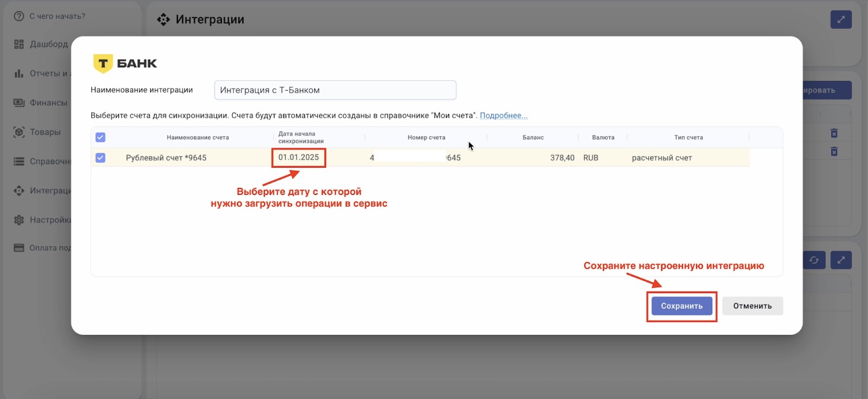868x399 pixels.
Task: Open the Отчеты menu item
Action: click(x=49, y=73)
